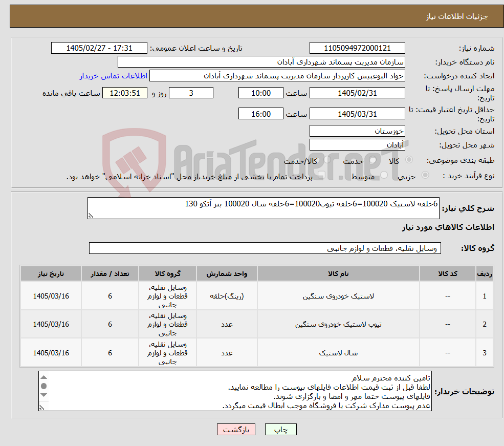Click the چاپ (print) button
Image resolution: width=504 pixels, height=446 pixels.
pos(280,430)
